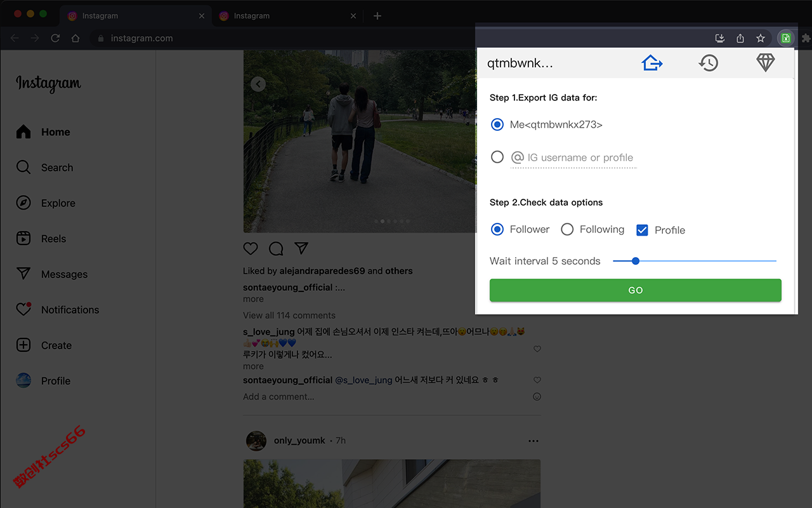Open Notifications in the Instagram sidebar
This screenshot has width=812, height=508.
[x=57, y=310]
